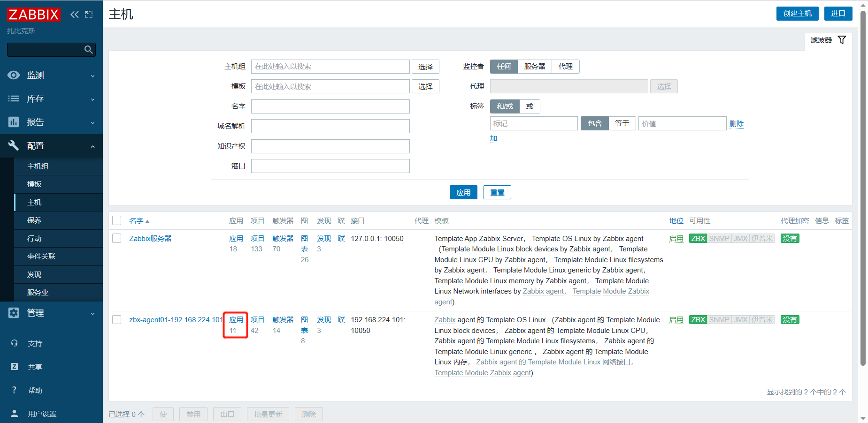The width and height of the screenshot is (868, 423).
Task: Select 或 tag evaluation mode
Action: point(530,106)
